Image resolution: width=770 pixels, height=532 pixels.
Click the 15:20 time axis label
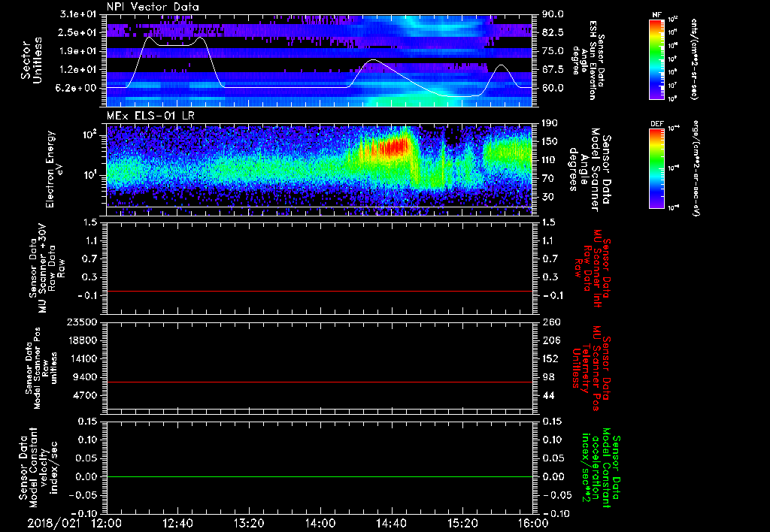pos(462,523)
